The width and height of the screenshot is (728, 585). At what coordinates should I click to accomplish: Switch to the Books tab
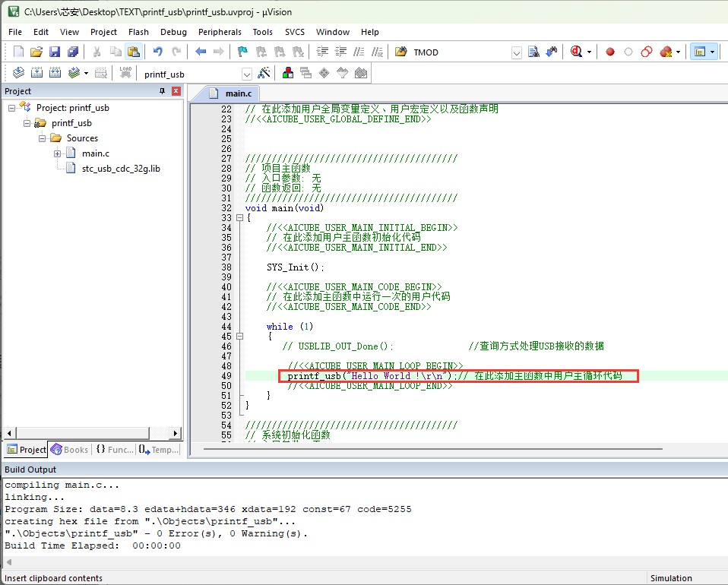point(70,450)
